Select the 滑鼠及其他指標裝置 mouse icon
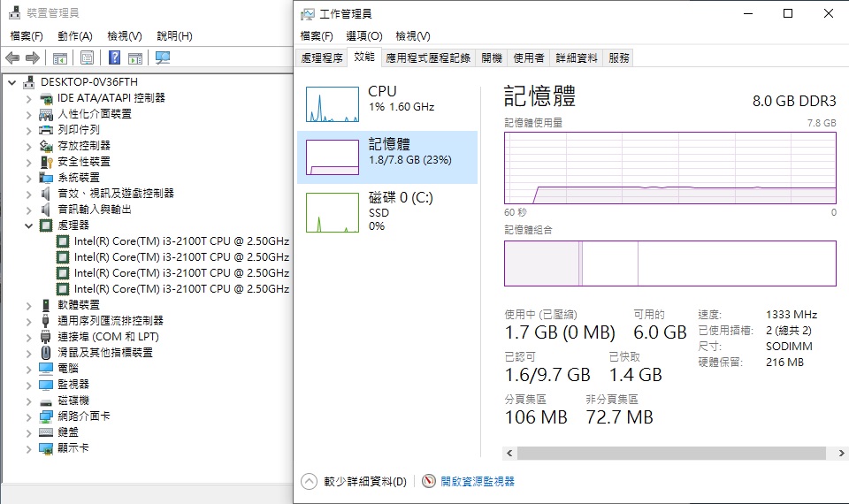 [x=46, y=353]
